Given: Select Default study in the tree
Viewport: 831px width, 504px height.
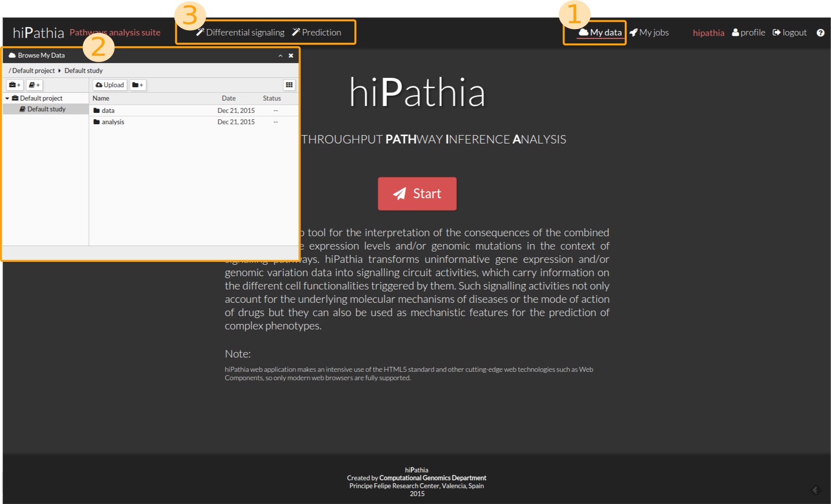Looking at the screenshot, I should 46,109.
